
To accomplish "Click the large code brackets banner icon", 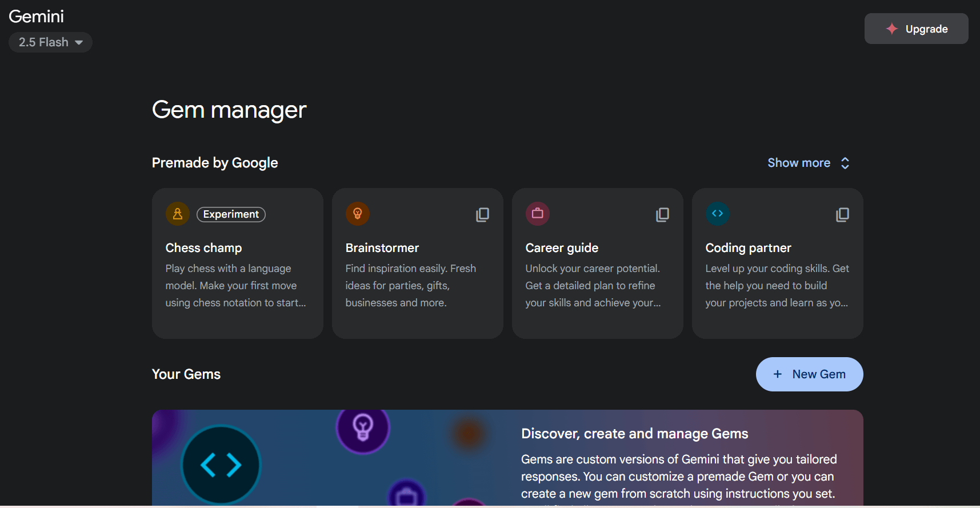I will click(x=221, y=465).
